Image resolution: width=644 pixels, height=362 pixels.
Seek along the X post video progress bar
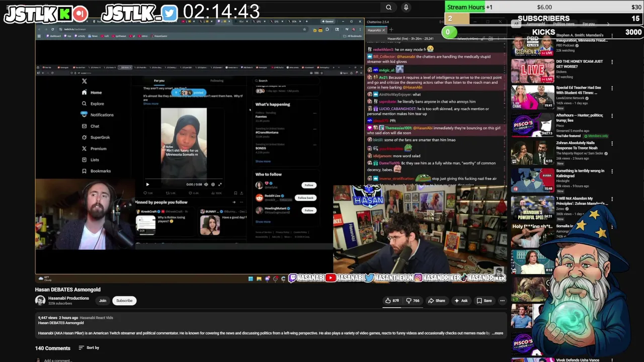click(x=184, y=178)
